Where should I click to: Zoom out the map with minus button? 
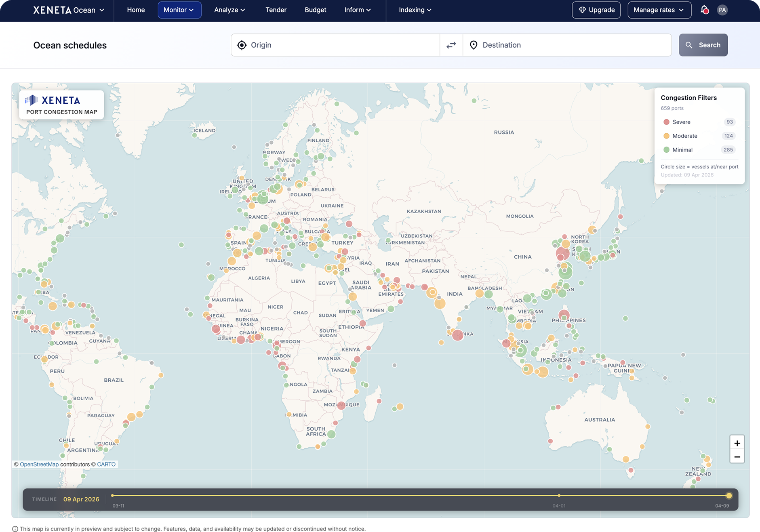(x=737, y=457)
